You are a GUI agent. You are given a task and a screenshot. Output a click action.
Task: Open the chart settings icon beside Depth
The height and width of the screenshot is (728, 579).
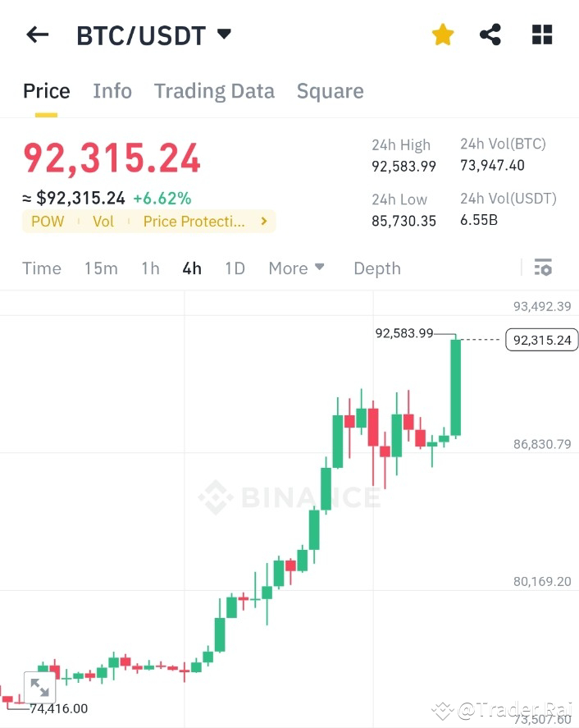pos(543,268)
